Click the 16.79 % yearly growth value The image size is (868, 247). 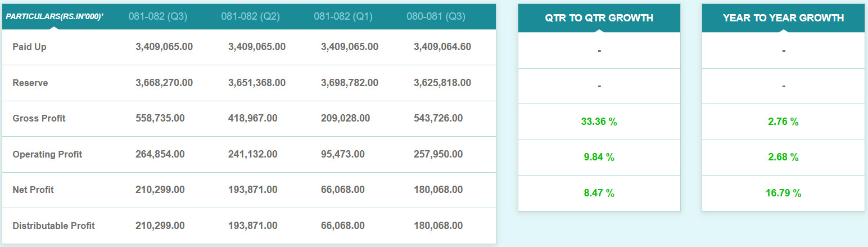point(783,194)
